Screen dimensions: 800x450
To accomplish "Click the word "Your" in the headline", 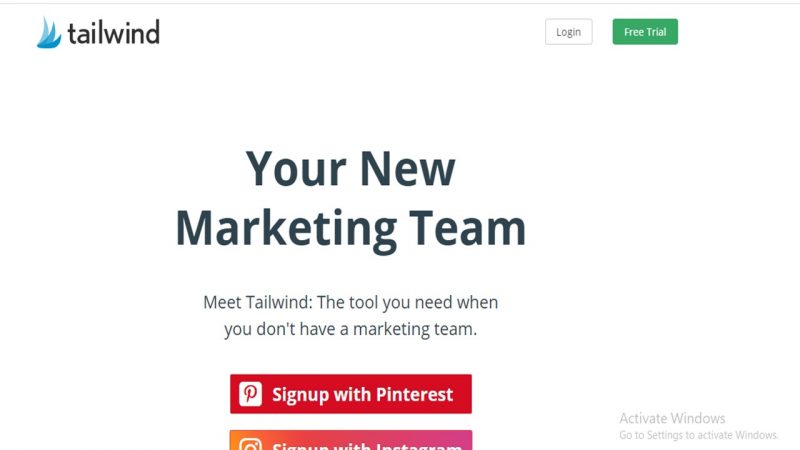I will (296, 169).
